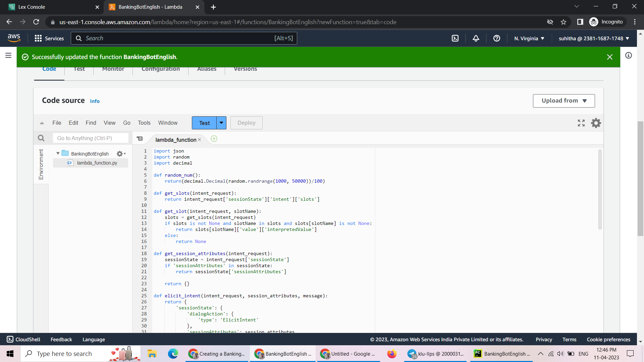
Task: Expand the Test button dropdown arrow
Action: point(221,123)
